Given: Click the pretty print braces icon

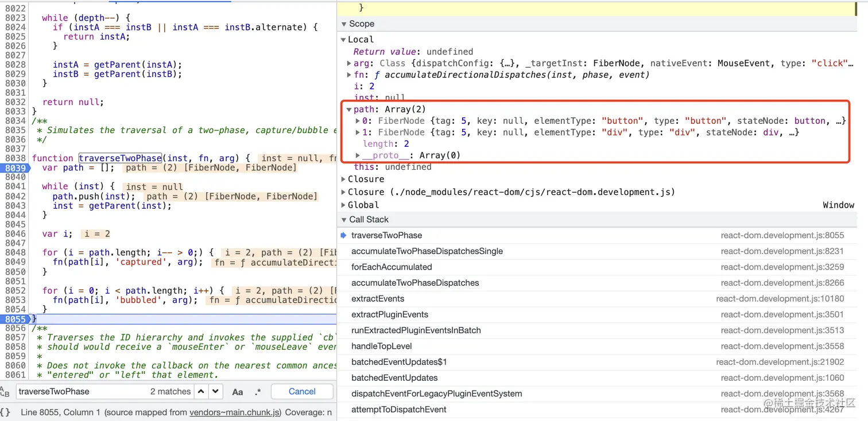Looking at the screenshot, I should coord(5,412).
